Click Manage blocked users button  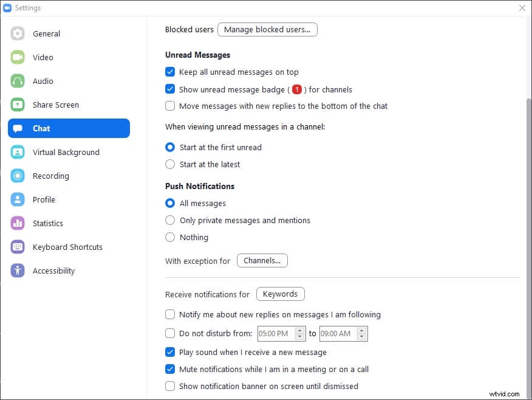(x=267, y=29)
